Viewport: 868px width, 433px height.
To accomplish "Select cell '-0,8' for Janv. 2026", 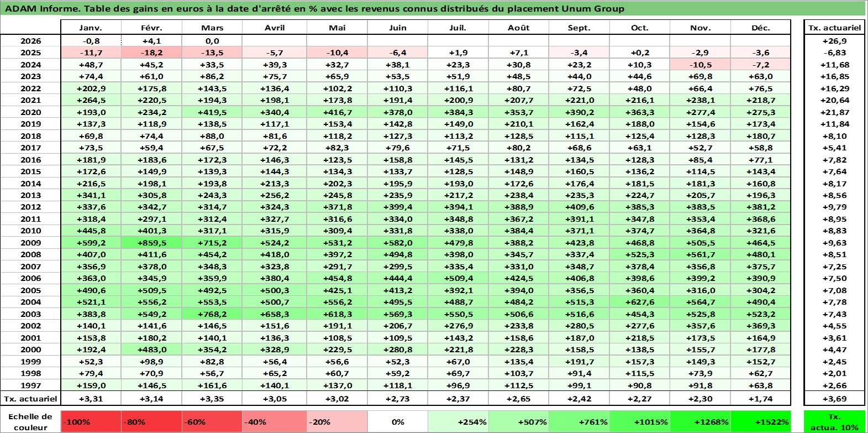I will (x=91, y=41).
